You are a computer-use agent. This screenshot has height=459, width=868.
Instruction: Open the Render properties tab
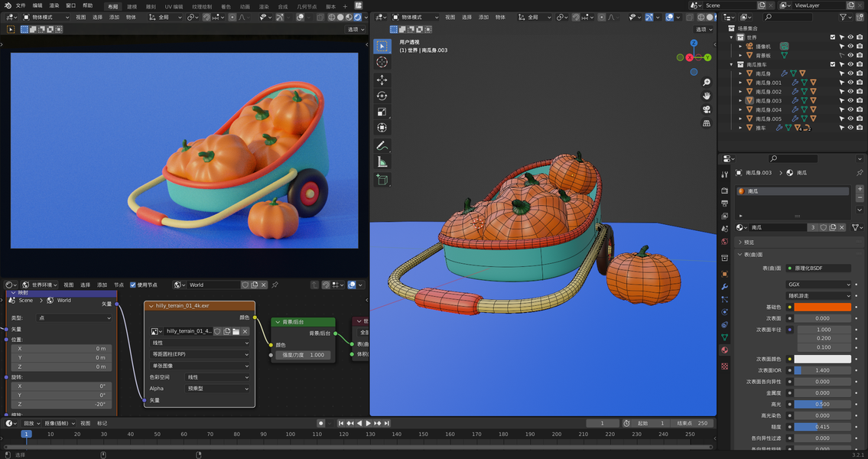click(725, 190)
